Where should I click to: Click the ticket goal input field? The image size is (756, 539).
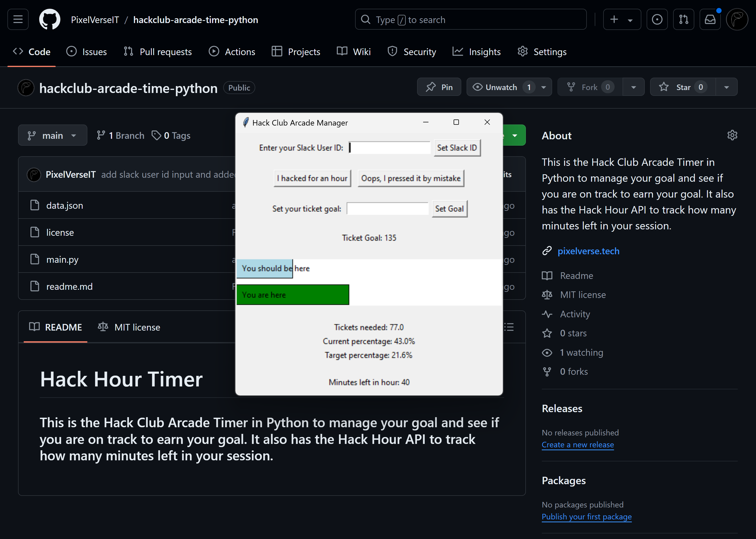(387, 209)
